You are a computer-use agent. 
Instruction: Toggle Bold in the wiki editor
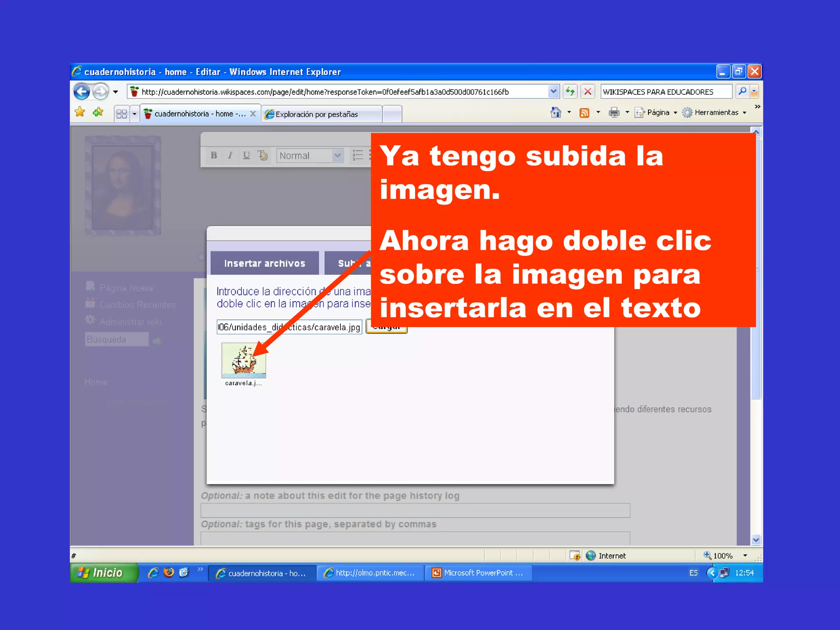tap(214, 155)
